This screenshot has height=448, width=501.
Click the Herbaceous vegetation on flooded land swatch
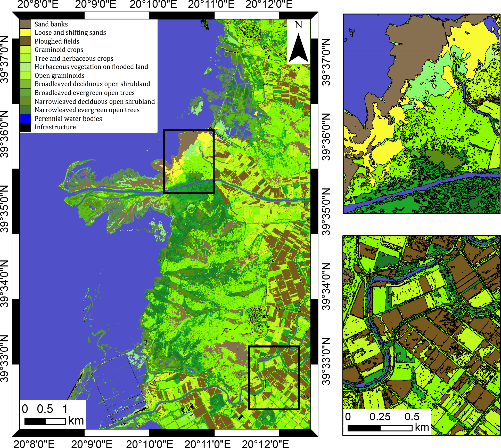click(26, 67)
